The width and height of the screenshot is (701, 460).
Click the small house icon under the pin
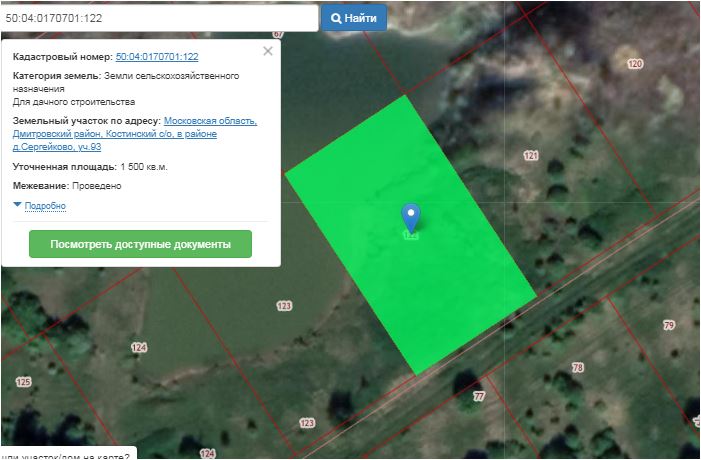point(410,235)
